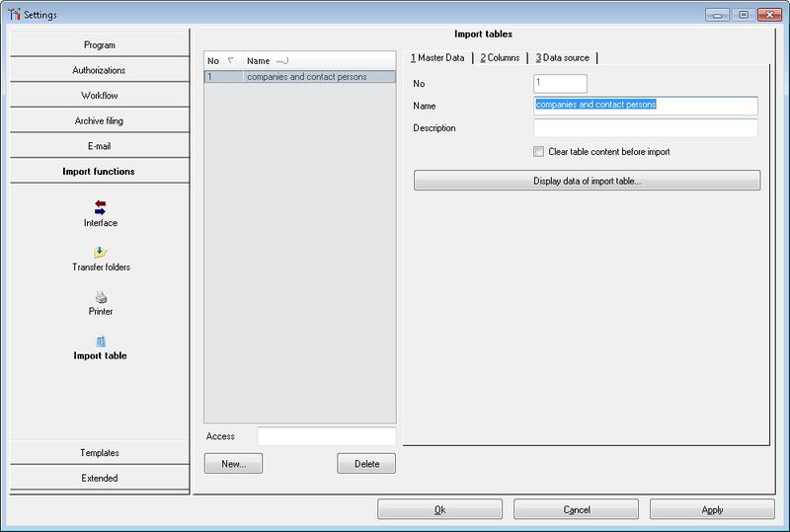Image resolution: width=790 pixels, height=532 pixels.
Task: Open the Archive filing section
Action: pyautogui.click(x=100, y=120)
